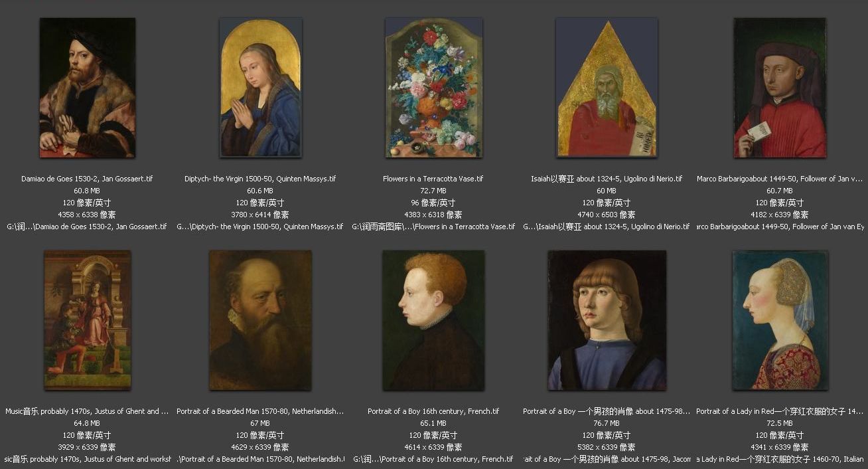Select Portrait of a Bearded Man thumbnail

[x=260, y=320]
